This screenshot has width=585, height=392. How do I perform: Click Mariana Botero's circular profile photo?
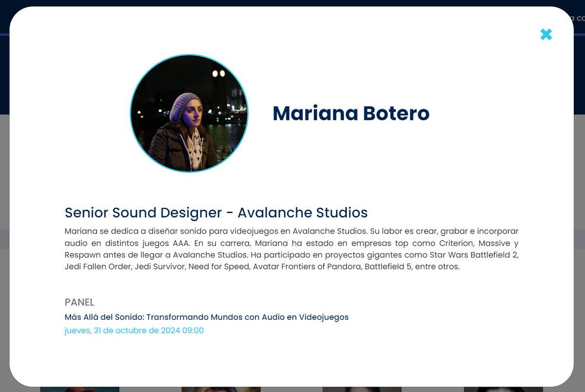(x=189, y=113)
